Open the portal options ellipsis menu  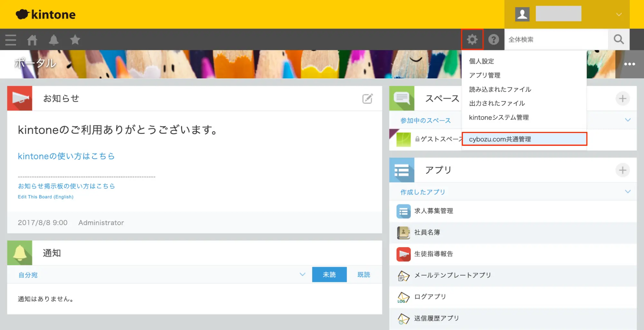[630, 64]
